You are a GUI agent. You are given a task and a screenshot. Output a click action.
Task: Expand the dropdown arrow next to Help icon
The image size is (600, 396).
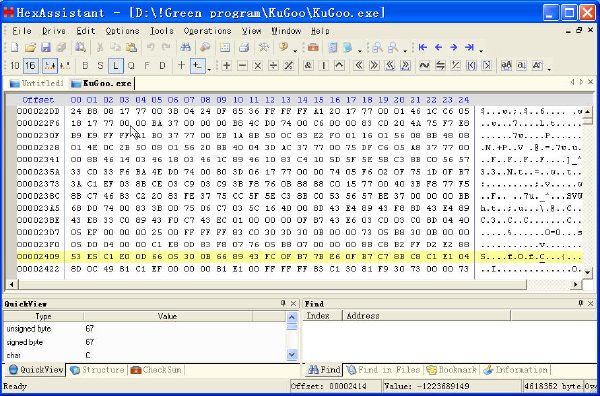295,50
